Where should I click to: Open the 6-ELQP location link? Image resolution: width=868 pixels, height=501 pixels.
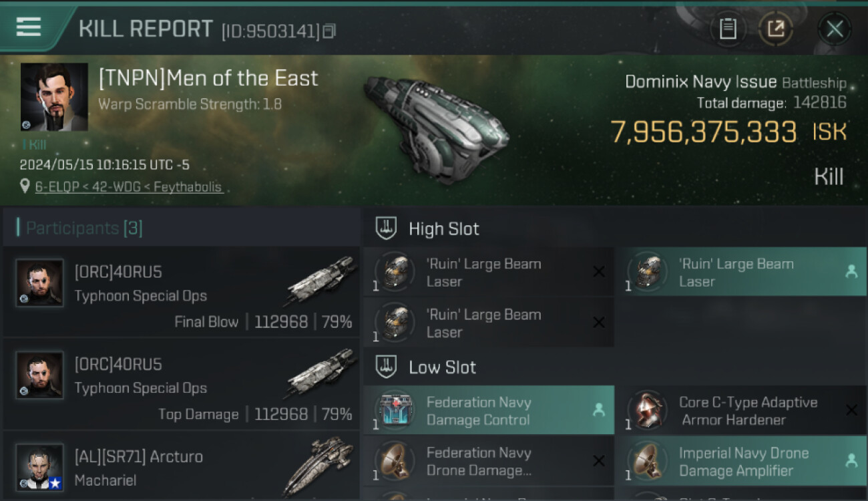129,187
